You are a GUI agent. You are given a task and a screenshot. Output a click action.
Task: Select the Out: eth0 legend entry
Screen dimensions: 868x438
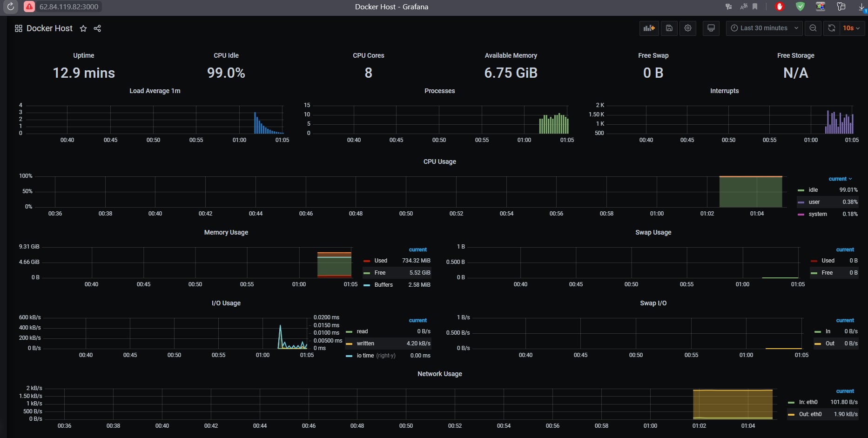pos(810,414)
